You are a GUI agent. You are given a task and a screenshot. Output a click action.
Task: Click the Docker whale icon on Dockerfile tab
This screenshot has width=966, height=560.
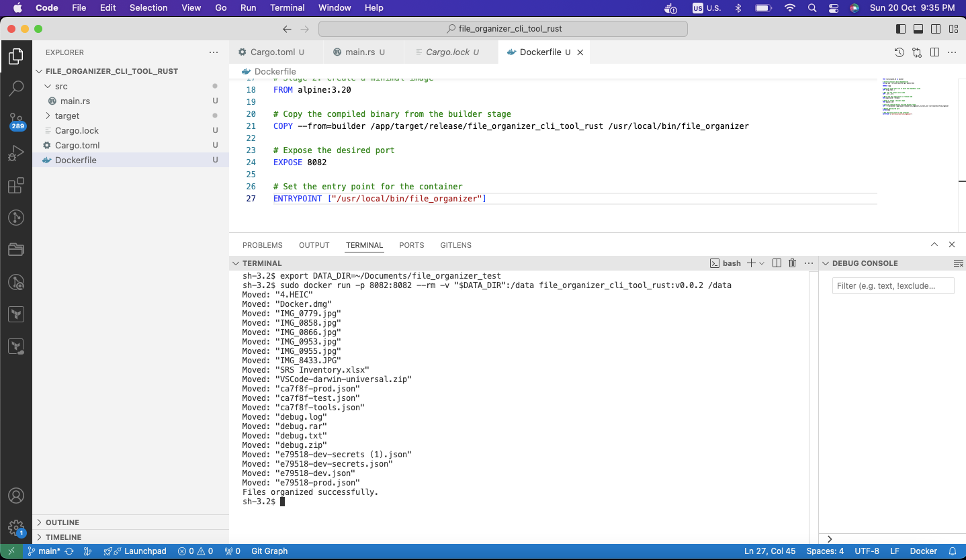tap(512, 52)
